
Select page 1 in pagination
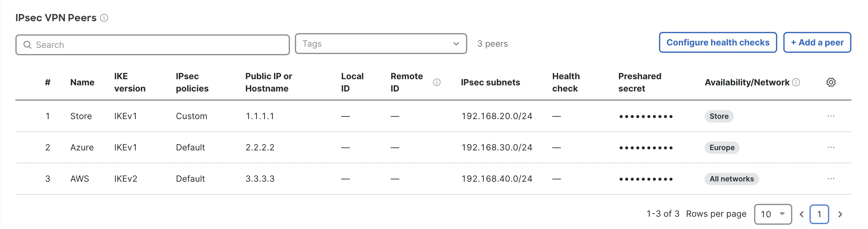(x=819, y=214)
